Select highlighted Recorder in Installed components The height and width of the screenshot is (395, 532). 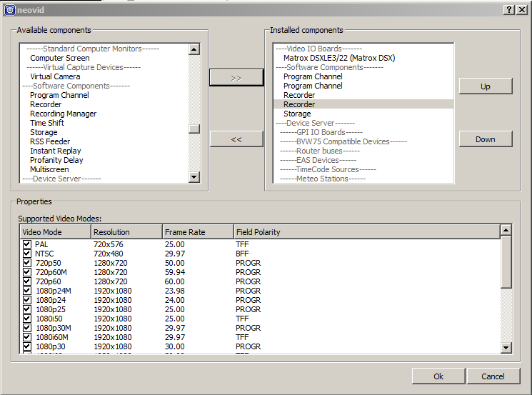pos(363,104)
